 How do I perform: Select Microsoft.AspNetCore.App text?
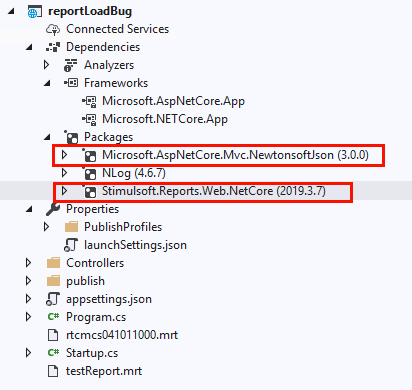173,101
